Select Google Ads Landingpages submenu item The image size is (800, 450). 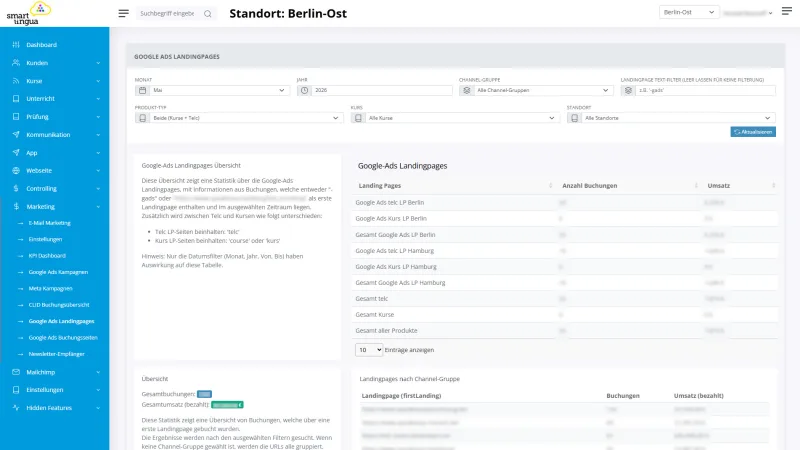click(61, 321)
